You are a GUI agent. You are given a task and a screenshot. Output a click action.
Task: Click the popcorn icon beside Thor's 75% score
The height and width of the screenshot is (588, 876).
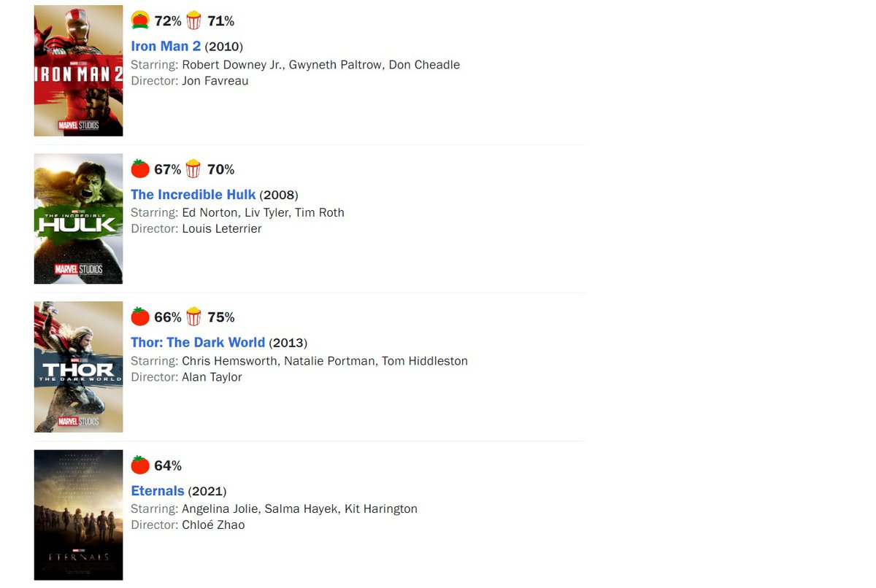(193, 317)
